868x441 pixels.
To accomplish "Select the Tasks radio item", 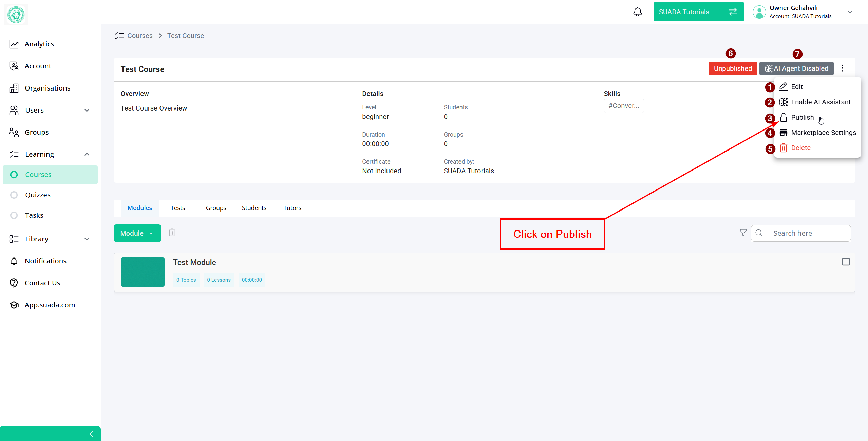I will tap(14, 215).
